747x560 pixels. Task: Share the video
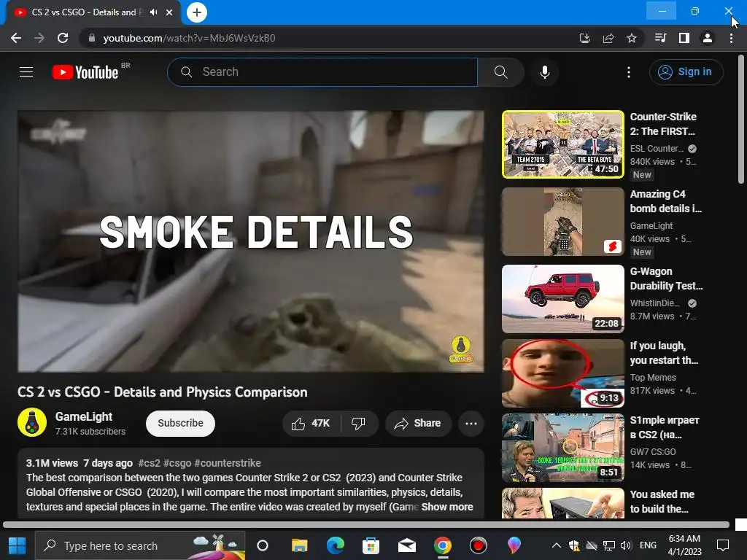418,424
